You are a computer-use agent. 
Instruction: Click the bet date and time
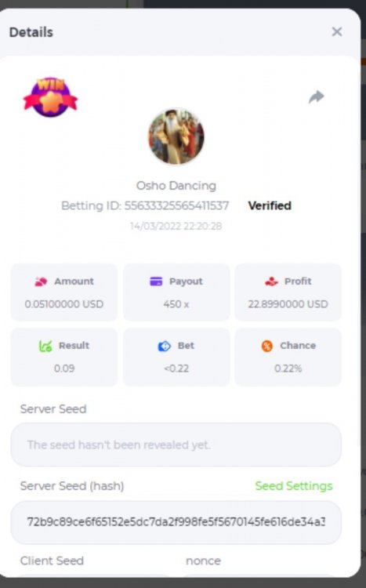click(176, 226)
